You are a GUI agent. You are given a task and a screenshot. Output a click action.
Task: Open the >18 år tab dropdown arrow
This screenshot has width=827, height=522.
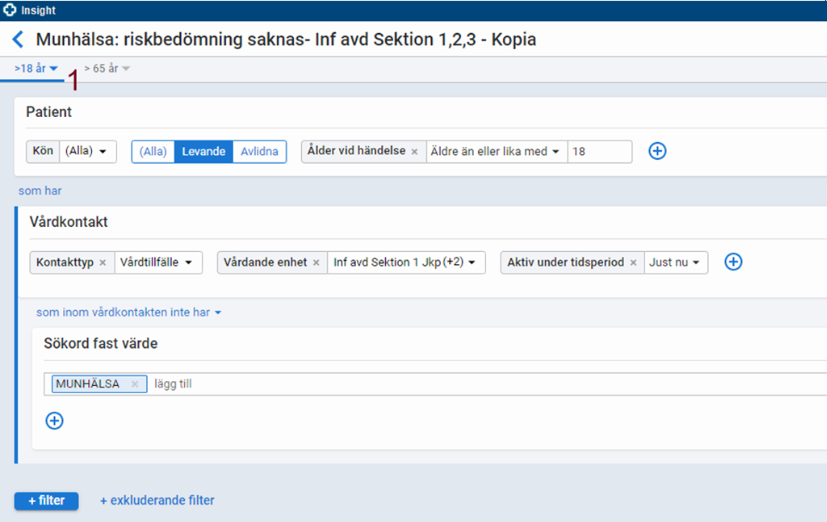54,69
